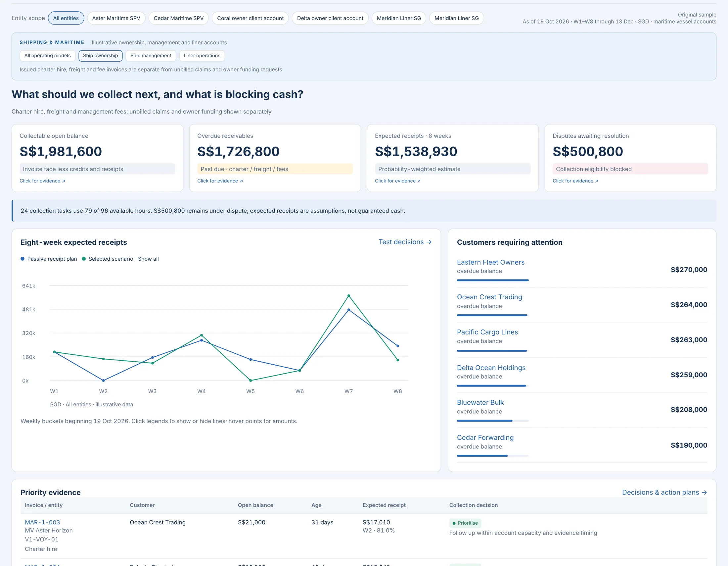Open Ocean Crest Trading customer link

coord(489,297)
